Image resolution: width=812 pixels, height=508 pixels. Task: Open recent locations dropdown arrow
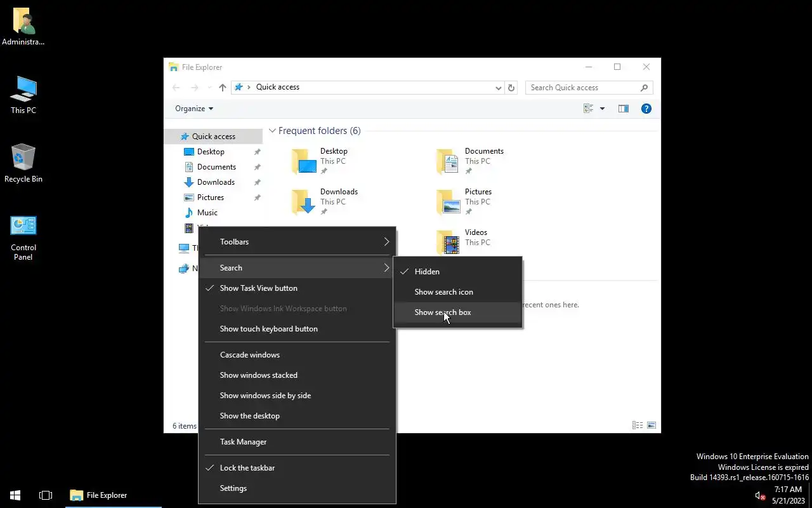(x=209, y=88)
